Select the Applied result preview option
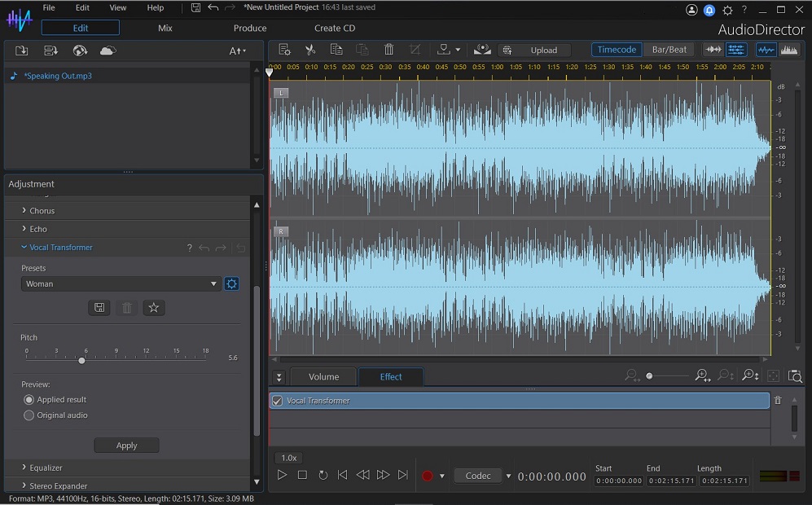The image size is (812, 505). (29, 399)
